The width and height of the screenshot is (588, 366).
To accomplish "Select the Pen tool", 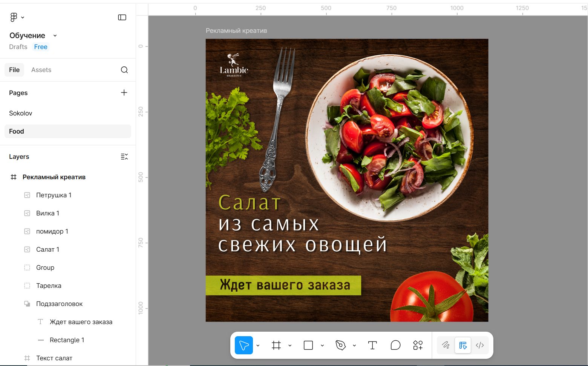I will coord(341,345).
